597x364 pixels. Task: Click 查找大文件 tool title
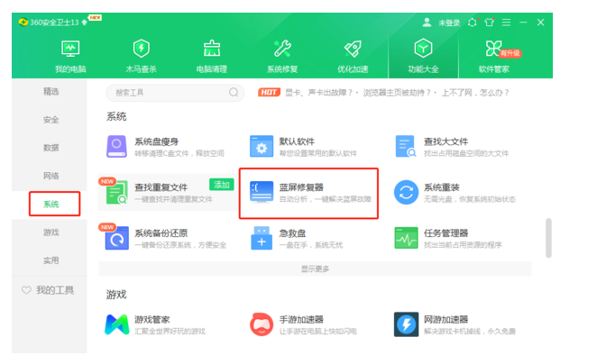(445, 141)
